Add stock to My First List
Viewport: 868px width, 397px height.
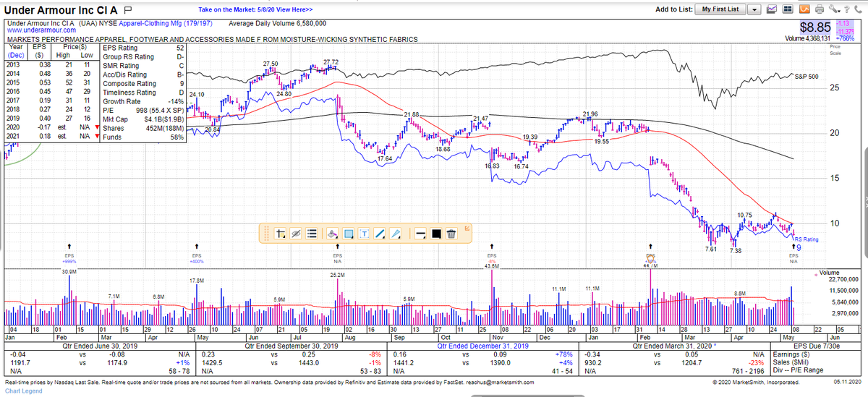[720, 9]
